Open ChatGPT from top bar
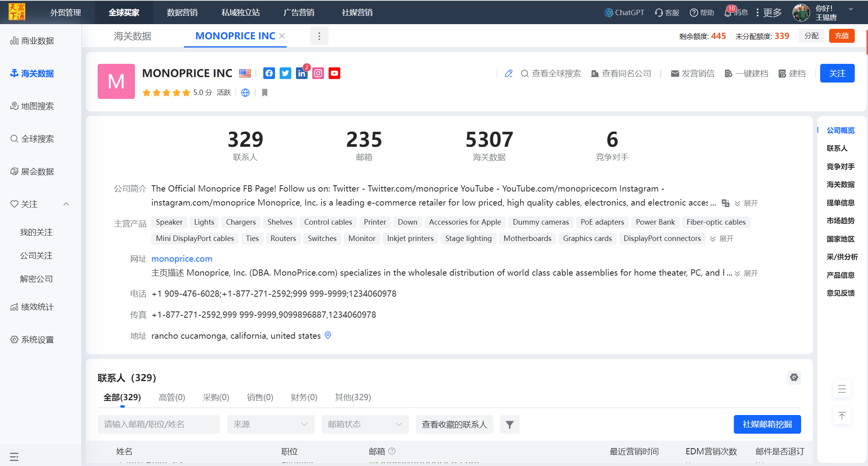The image size is (868, 466). point(624,12)
